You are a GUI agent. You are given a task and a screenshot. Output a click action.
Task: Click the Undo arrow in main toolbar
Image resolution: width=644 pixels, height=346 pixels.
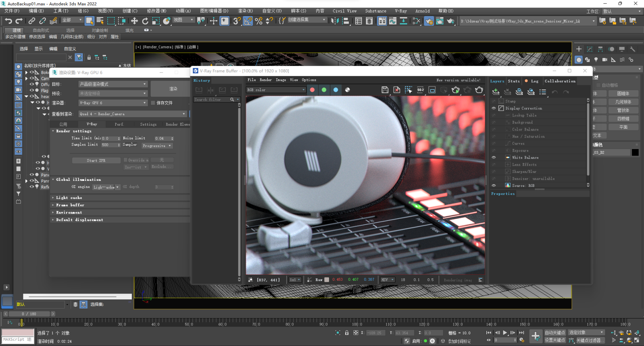tap(8, 21)
